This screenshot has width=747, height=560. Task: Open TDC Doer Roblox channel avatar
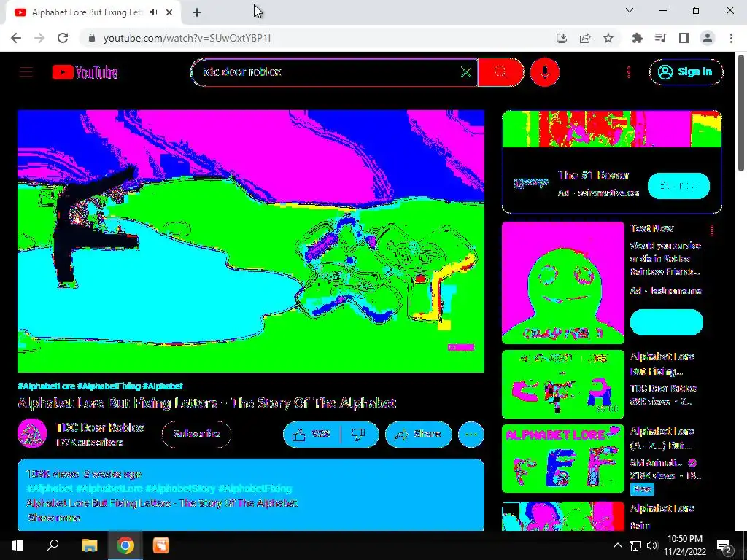coord(32,433)
